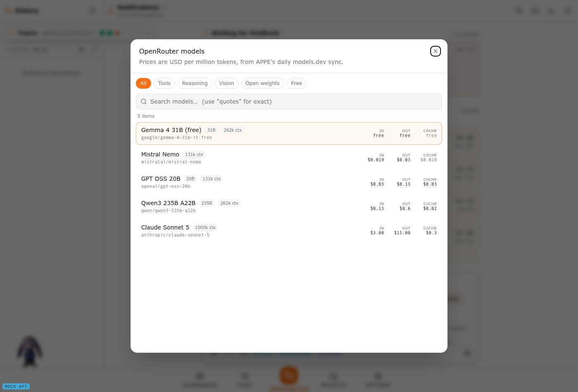Click the OpenRouter models dialog title

[172, 51]
